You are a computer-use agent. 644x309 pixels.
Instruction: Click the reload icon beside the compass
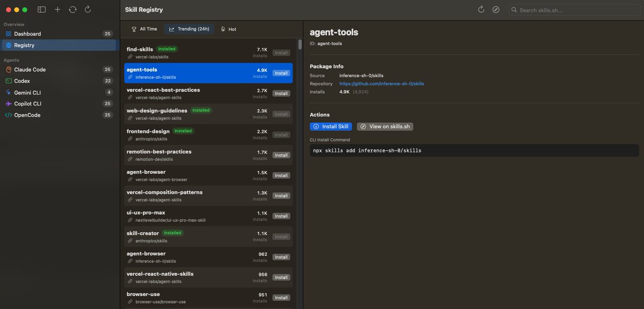(481, 10)
